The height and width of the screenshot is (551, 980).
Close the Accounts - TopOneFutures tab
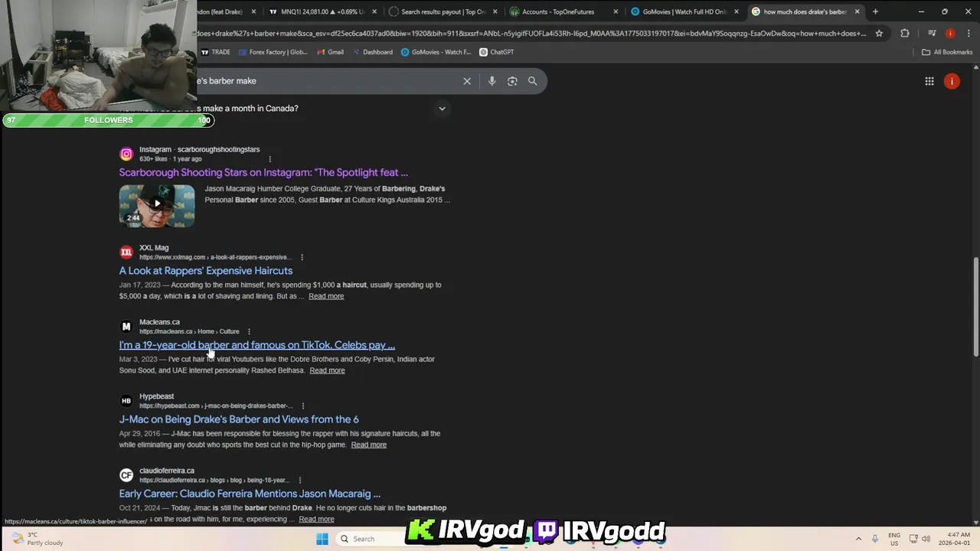(x=616, y=11)
